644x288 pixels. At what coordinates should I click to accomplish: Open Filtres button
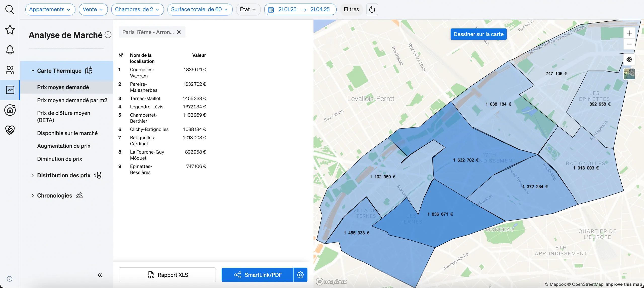click(351, 10)
